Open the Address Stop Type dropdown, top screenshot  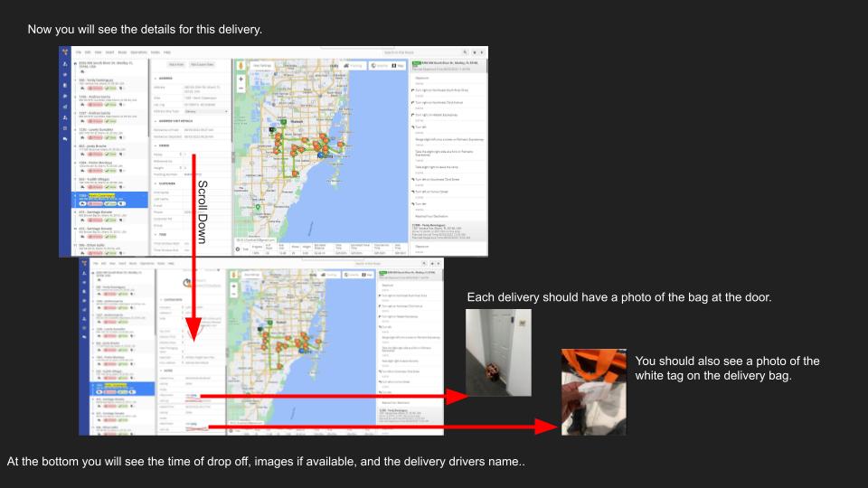pyautogui.click(x=206, y=111)
